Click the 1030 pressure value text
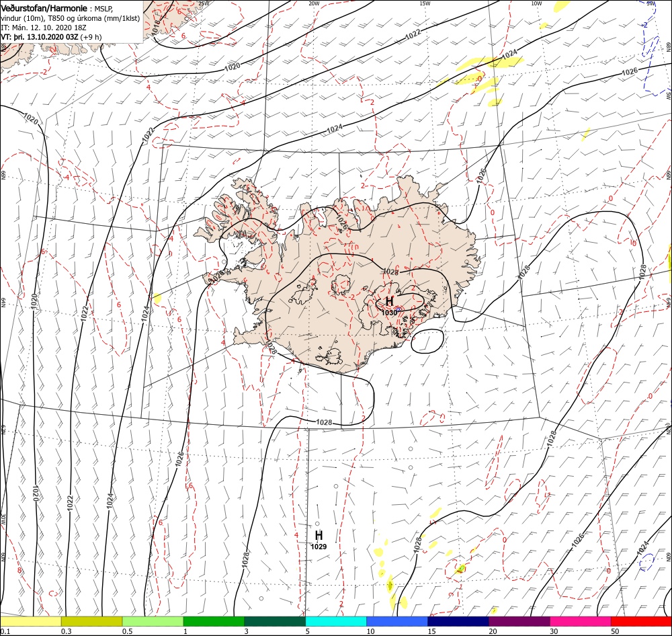This screenshot has width=672, height=636. 389,313
